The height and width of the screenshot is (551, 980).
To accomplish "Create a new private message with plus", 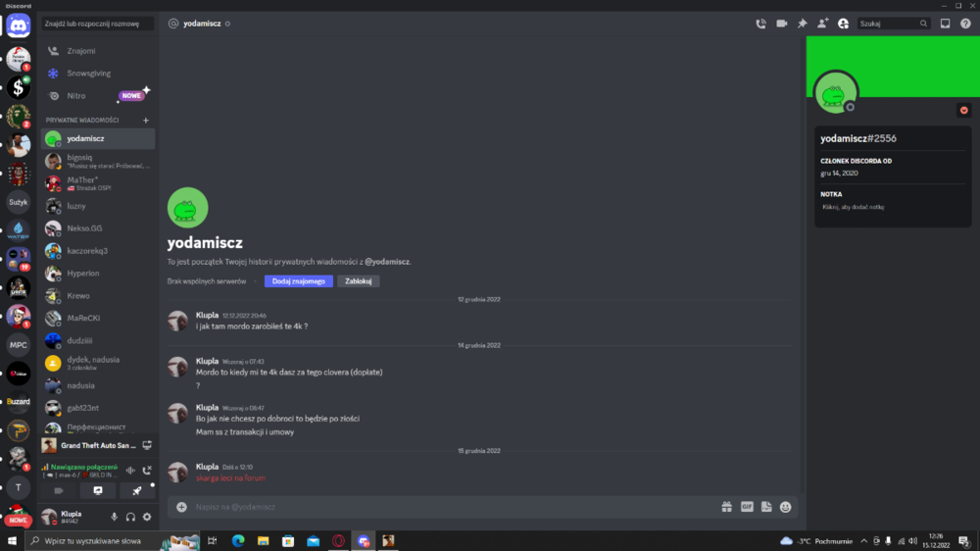I will 146,120.
